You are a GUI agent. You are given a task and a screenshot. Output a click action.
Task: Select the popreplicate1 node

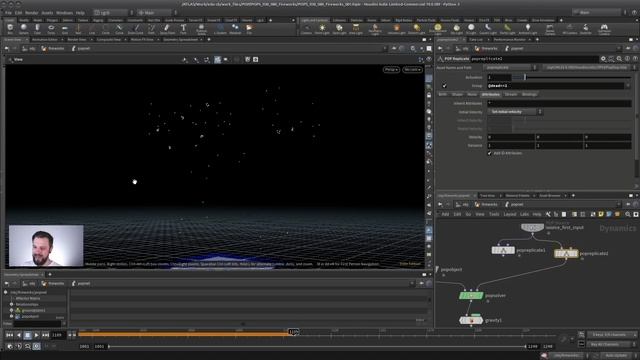(503, 250)
